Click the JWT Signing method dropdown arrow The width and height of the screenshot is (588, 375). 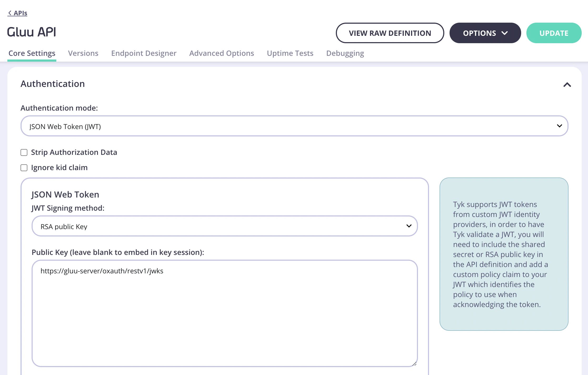click(409, 226)
